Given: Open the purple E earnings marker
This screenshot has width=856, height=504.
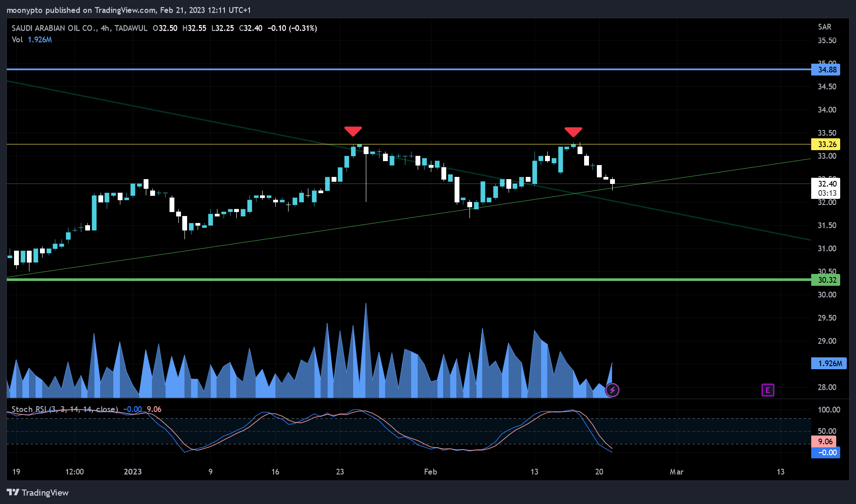Looking at the screenshot, I should 768,390.
